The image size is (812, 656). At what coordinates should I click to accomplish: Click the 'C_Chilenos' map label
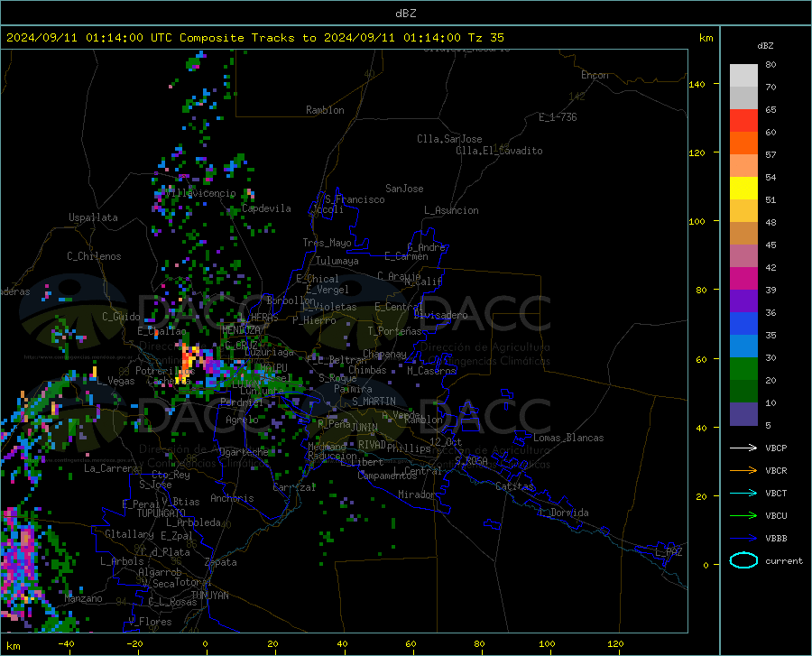click(x=94, y=256)
